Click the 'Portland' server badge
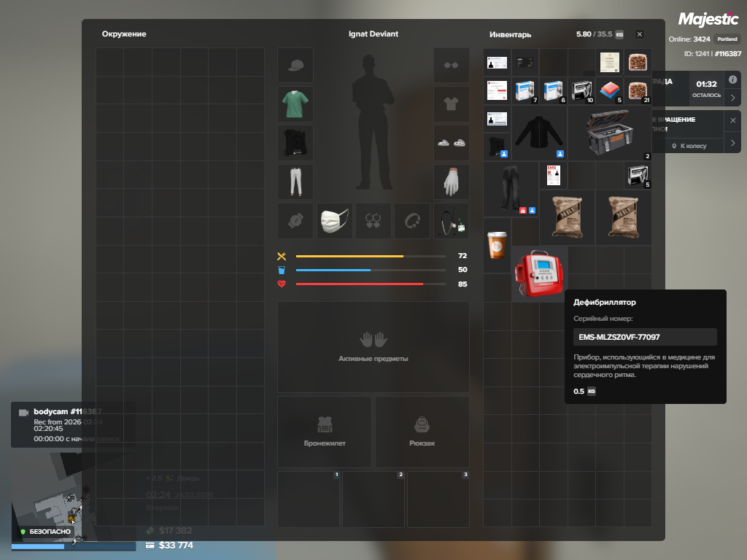The image size is (747, 560). 727,39
